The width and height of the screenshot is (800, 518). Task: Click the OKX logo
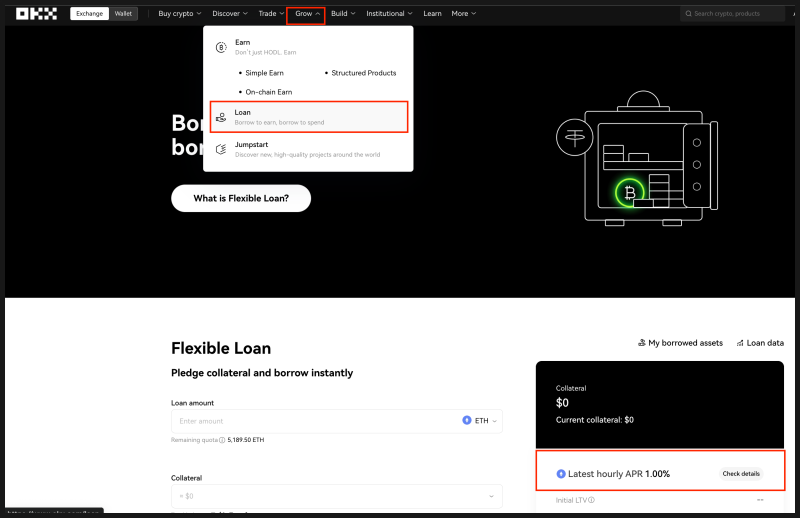[36, 14]
